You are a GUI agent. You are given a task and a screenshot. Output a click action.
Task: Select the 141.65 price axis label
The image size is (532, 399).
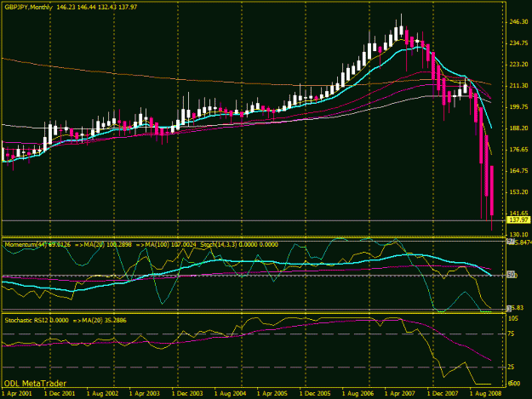[x=518, y=214]
